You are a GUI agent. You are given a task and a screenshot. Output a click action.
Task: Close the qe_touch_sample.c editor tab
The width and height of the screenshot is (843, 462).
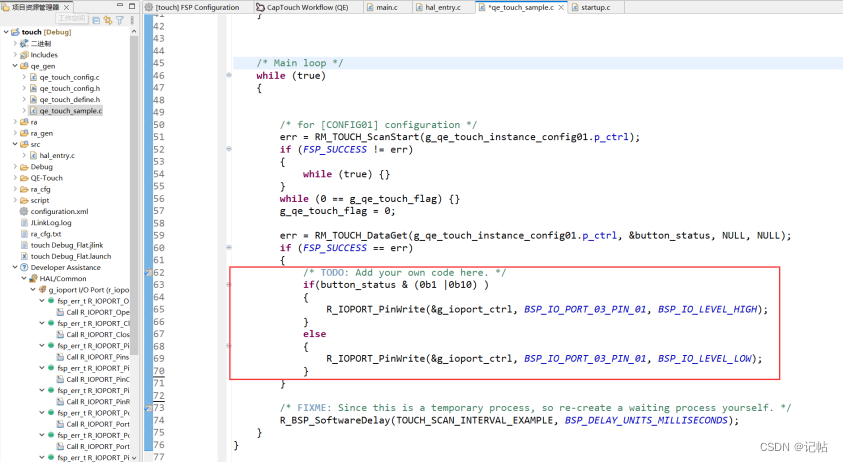[561, 7]
